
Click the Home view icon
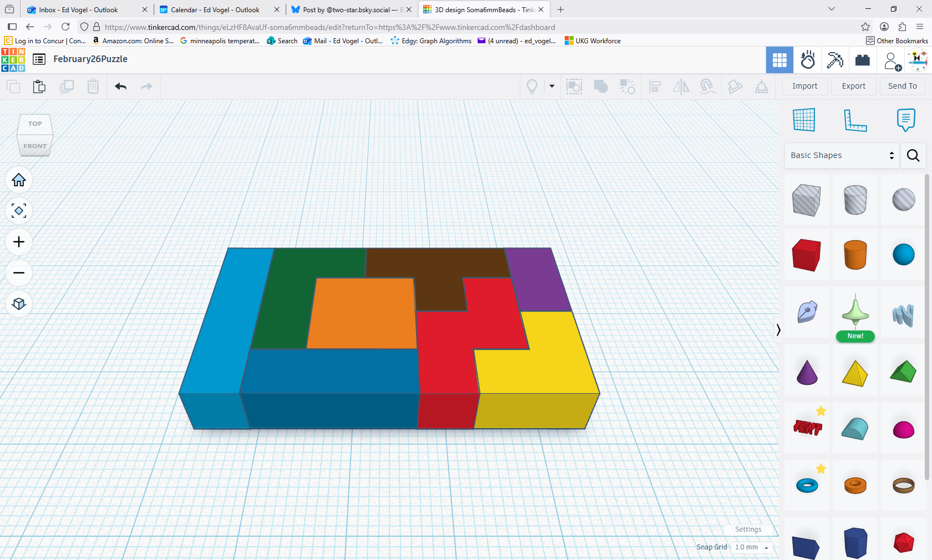coord(19,180)
